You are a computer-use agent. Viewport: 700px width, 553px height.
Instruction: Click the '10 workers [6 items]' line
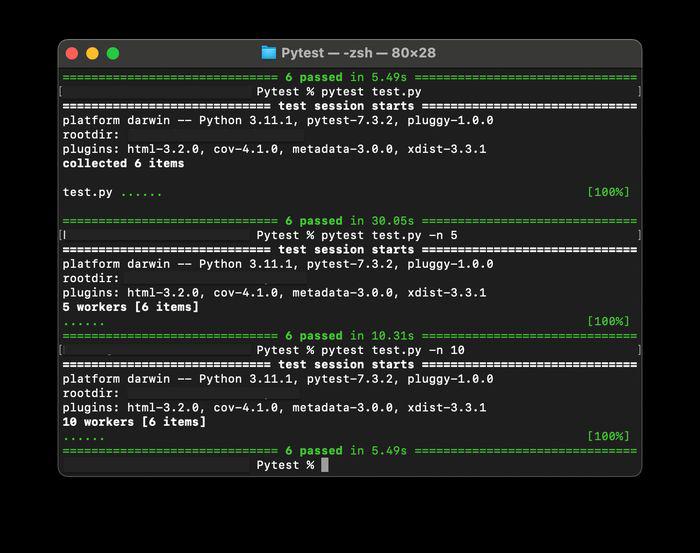pos(134,422)
